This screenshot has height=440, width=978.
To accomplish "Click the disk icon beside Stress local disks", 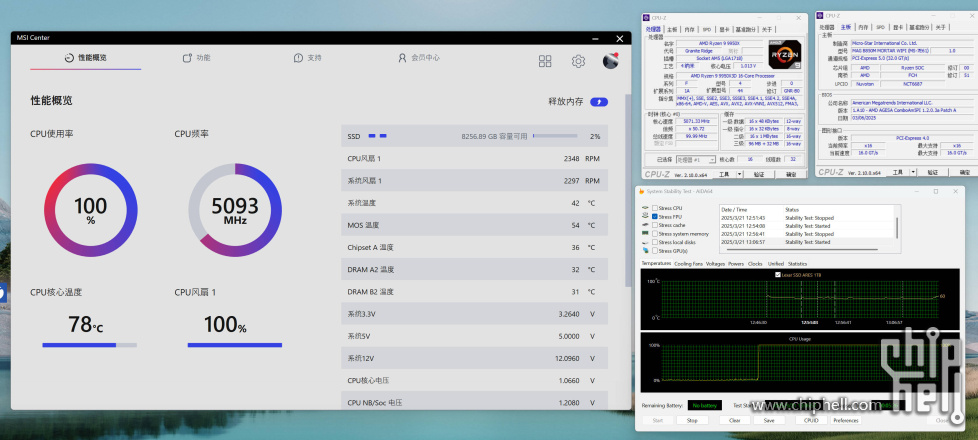I will point(645,242).
